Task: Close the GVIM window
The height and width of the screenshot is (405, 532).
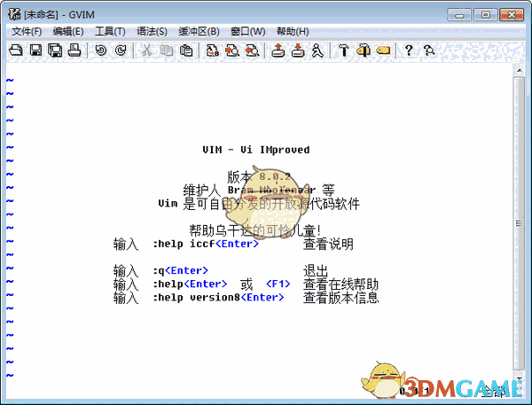Action: tap(512, 15)
